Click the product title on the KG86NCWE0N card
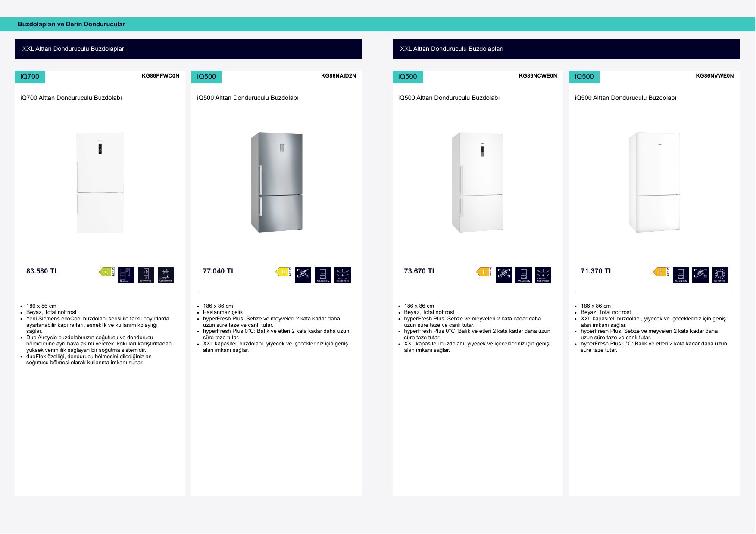 coord(449,98)
